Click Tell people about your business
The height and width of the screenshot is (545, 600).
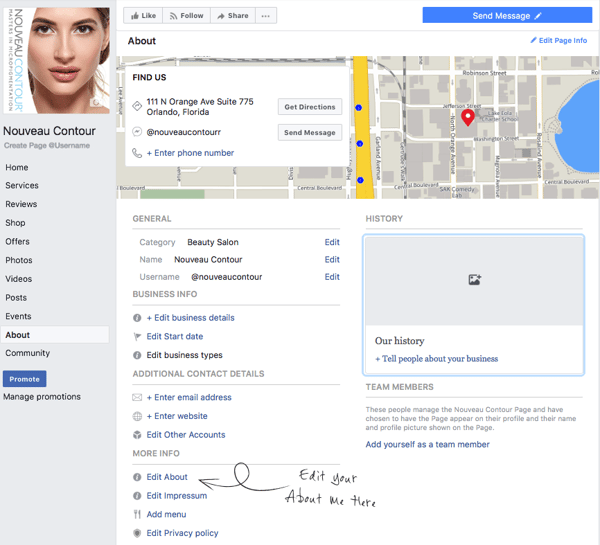(x=436, y=359)
